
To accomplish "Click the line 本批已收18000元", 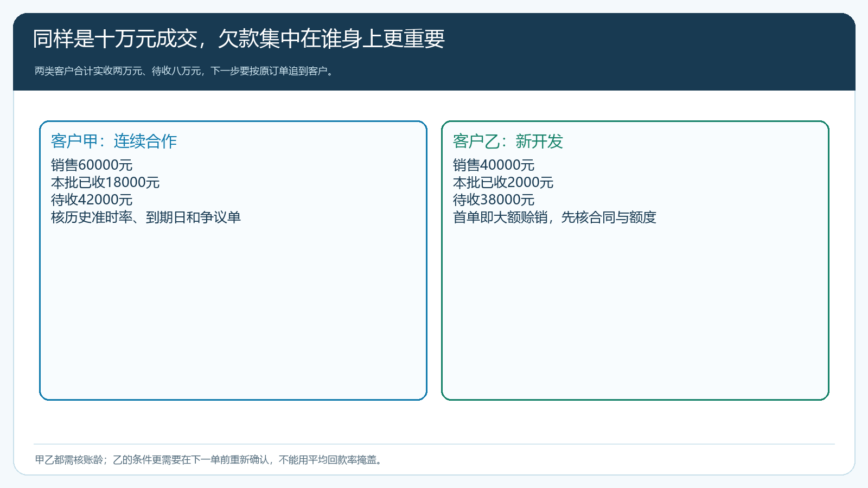I will (x=105, y=182).
